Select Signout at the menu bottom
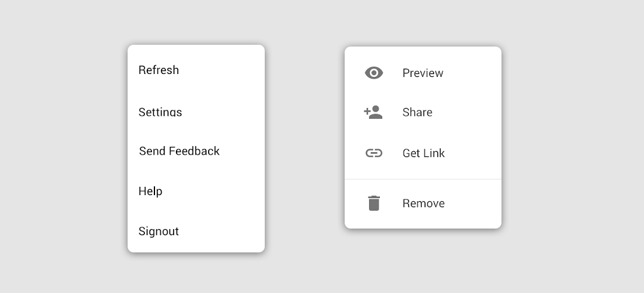 point(159,231)
